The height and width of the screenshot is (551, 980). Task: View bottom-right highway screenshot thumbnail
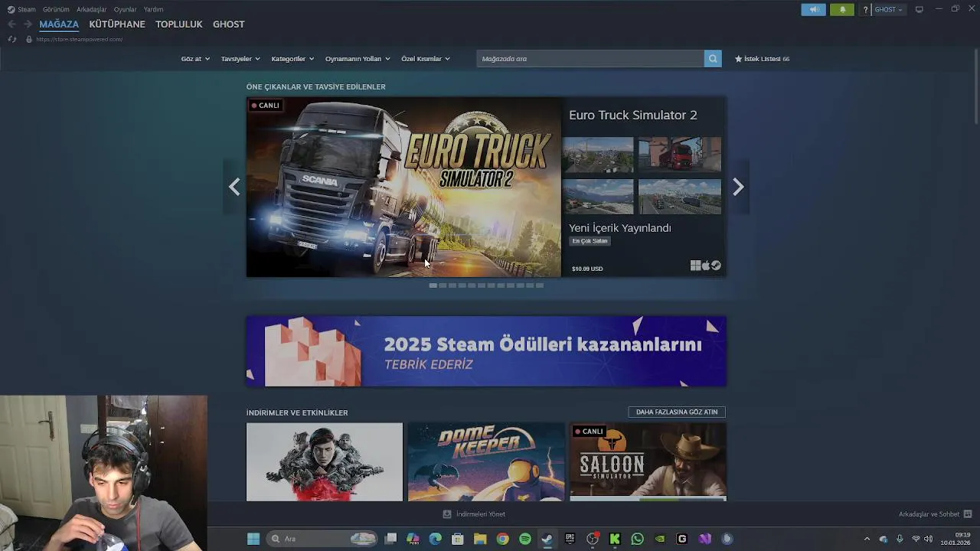point(680,197)
